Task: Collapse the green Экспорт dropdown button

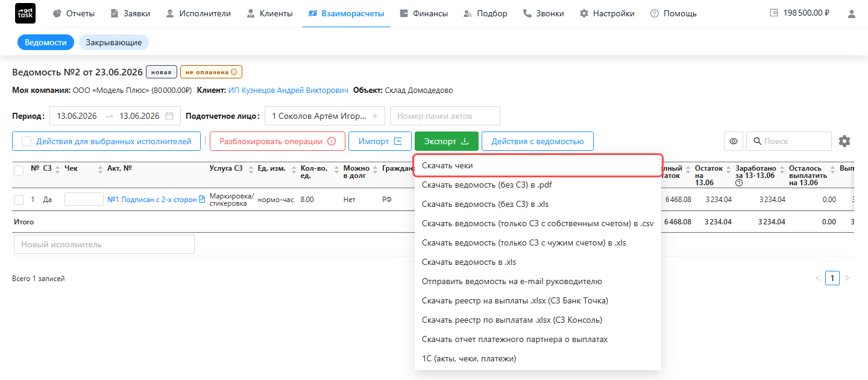Action: click(x=446, y=141)
